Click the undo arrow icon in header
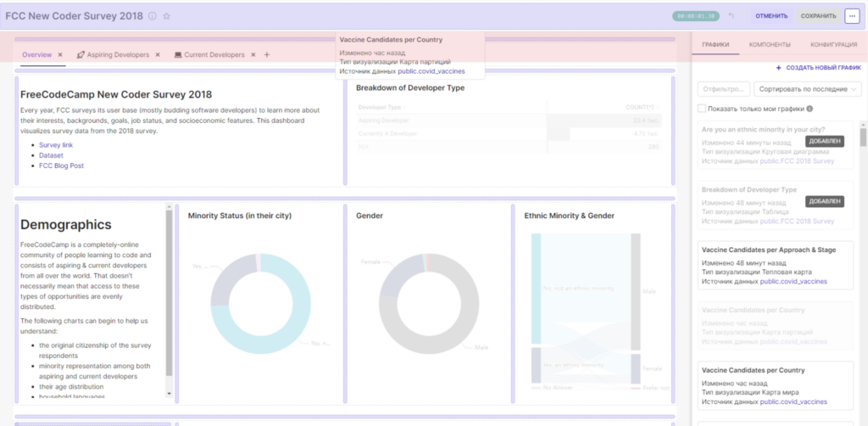This screenshot has width=868, height=426. [731, 16]
